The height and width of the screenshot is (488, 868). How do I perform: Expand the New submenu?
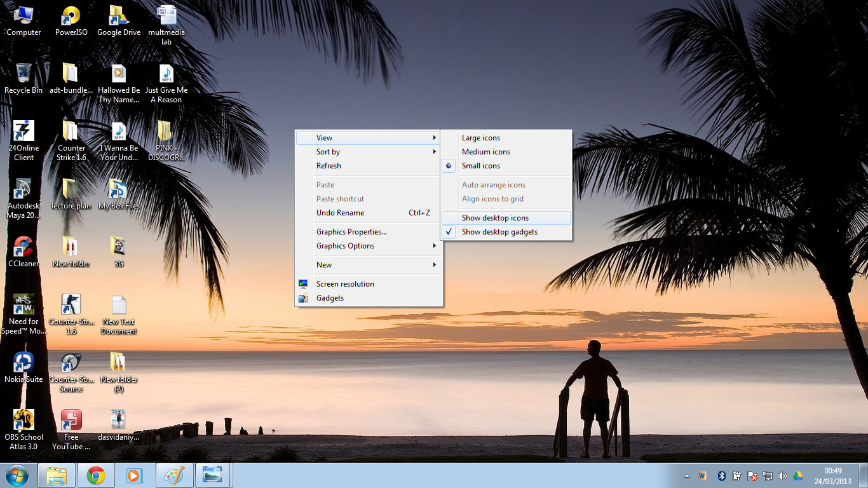click(369, 265)
